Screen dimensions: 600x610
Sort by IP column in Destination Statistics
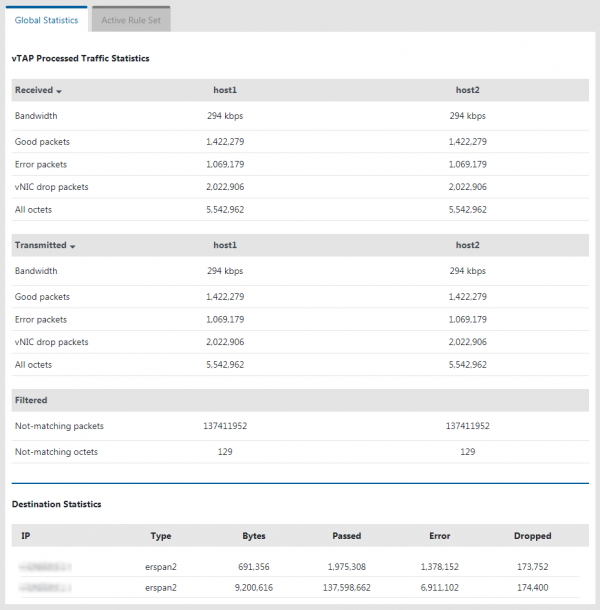pyautogui.click(x=25, y=536)
